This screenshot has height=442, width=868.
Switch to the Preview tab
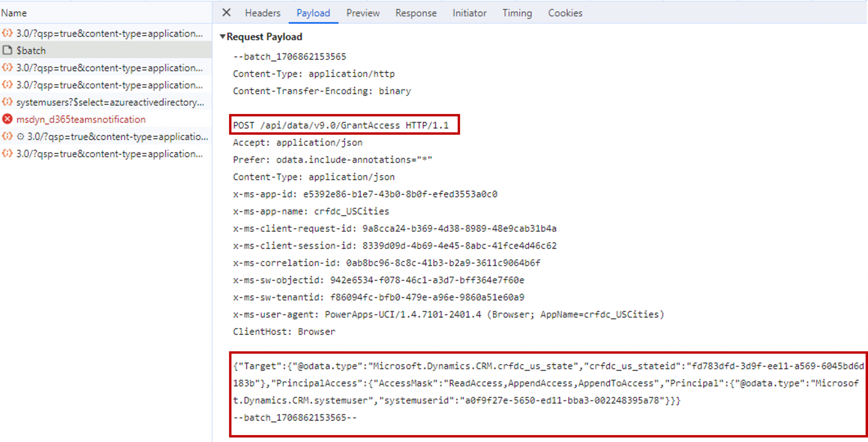coord(362,13)
